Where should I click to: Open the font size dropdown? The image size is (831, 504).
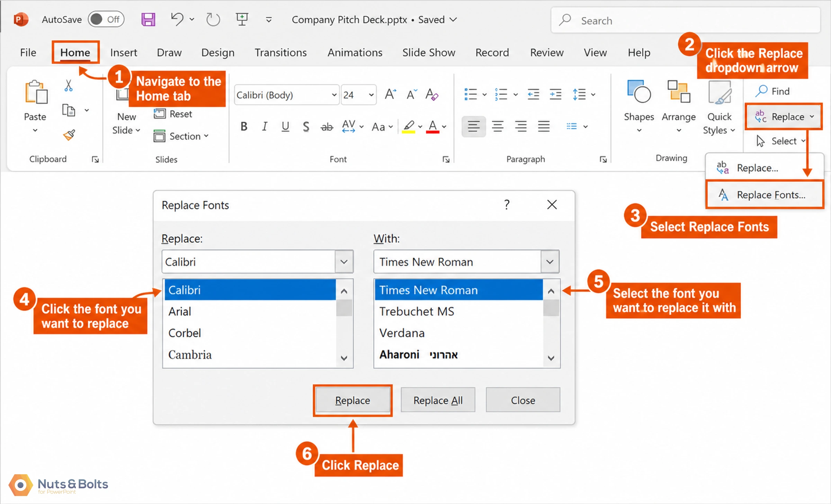(371, 94)
